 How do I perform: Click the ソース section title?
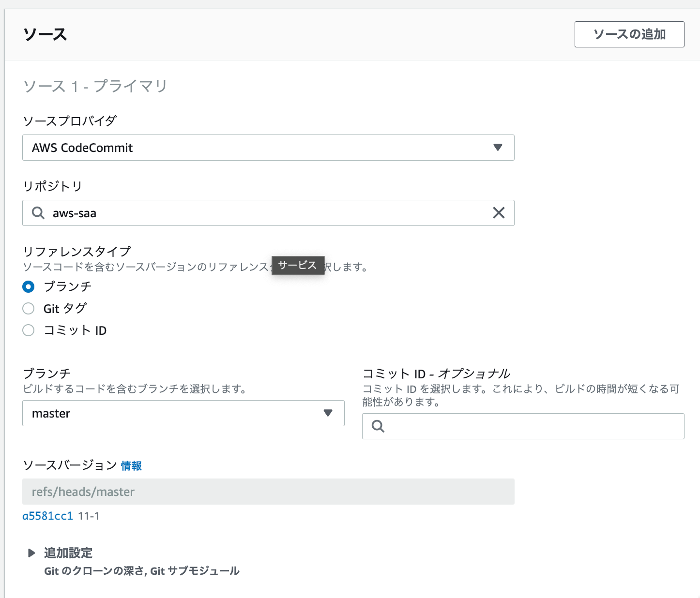click(45, 34)
